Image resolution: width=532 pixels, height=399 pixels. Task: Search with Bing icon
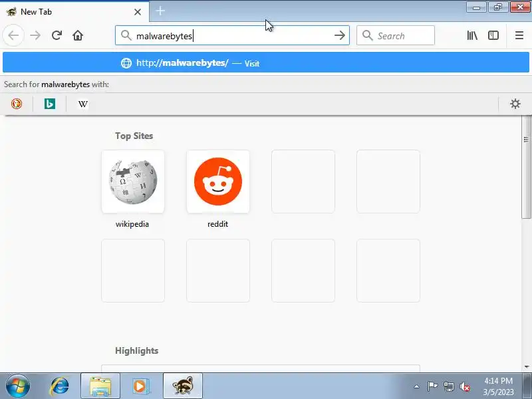[x=49, y=104]
